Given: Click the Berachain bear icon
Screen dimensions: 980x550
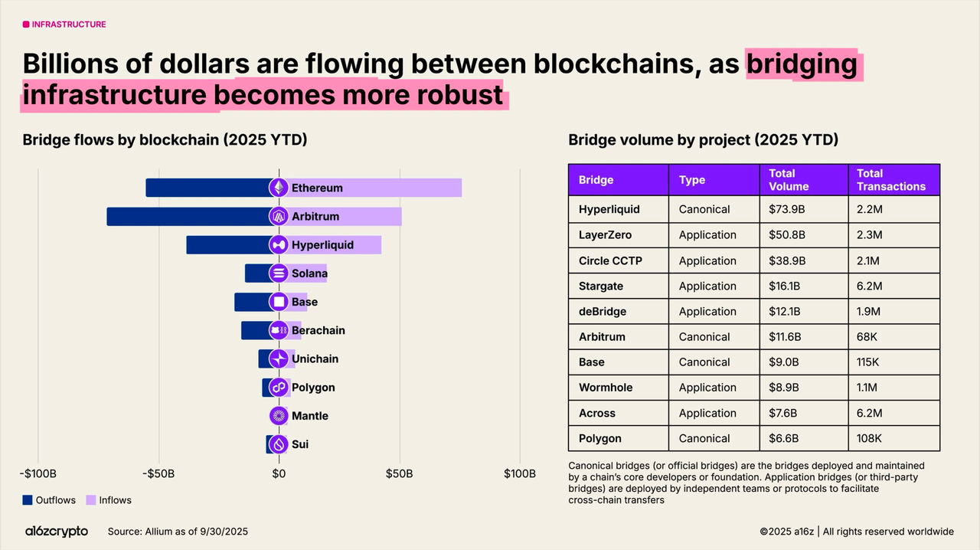Looking at the screenshot, I should 279,330.
